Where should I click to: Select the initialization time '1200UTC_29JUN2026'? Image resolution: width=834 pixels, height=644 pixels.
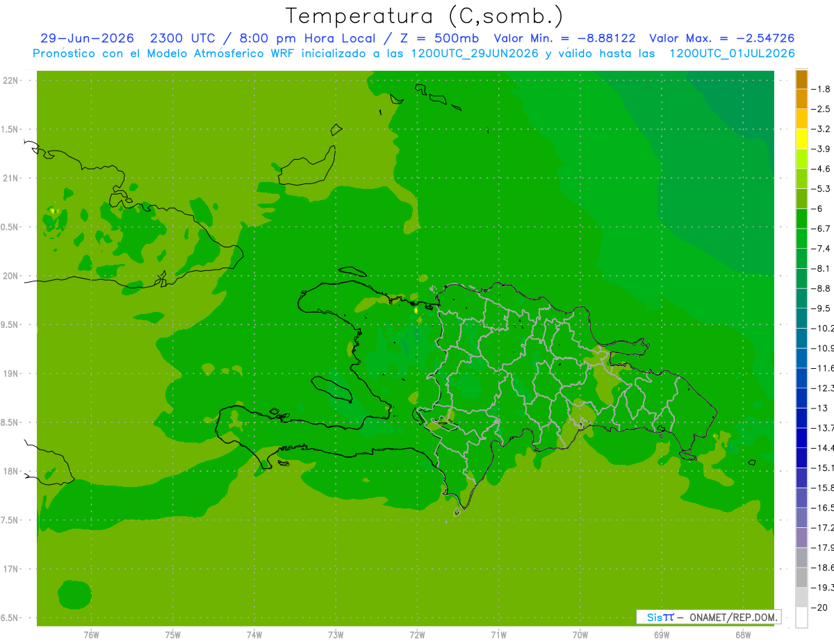475,53
